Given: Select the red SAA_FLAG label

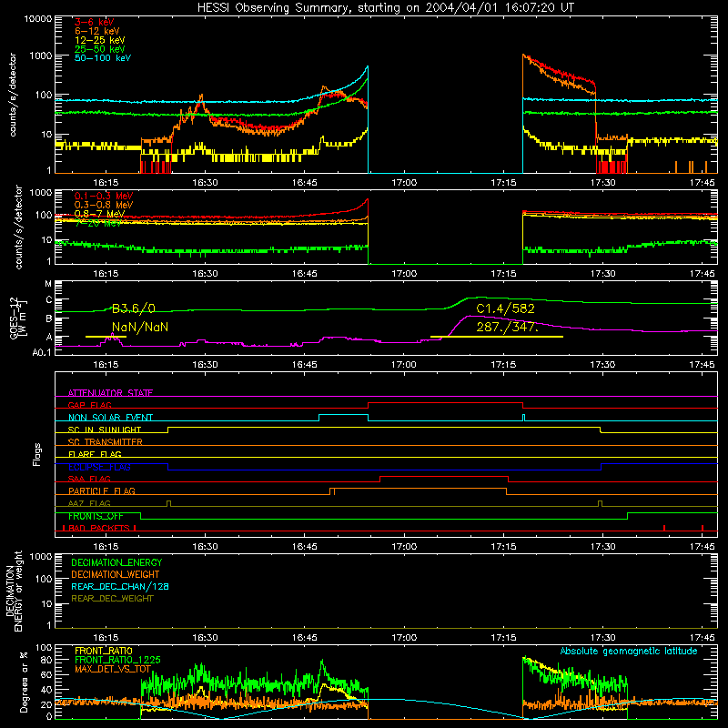Looking at the screenshot, I should pyautogui.click(x=89, y=479).
